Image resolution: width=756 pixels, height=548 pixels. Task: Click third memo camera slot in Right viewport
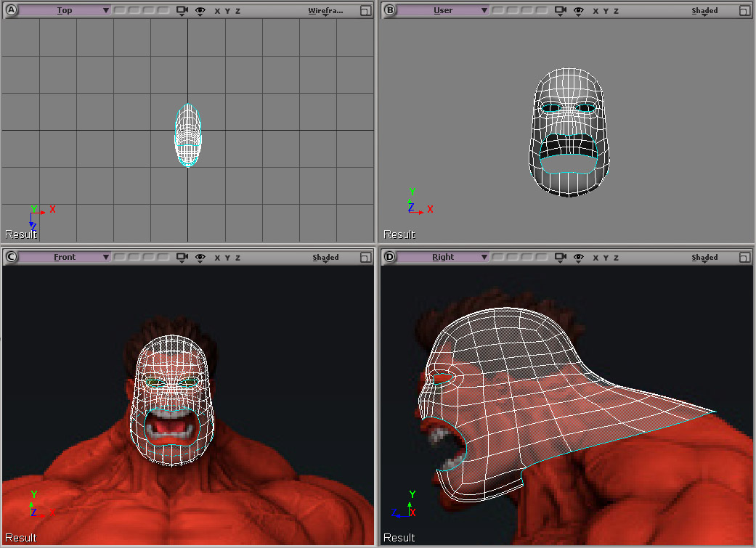click(527, 257)
